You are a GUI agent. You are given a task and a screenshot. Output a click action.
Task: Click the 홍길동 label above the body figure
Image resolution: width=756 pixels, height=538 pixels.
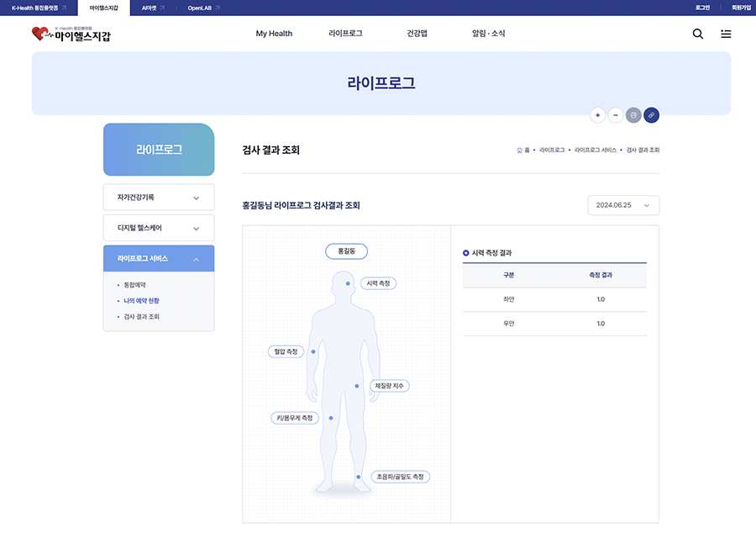tap(345, 251)
